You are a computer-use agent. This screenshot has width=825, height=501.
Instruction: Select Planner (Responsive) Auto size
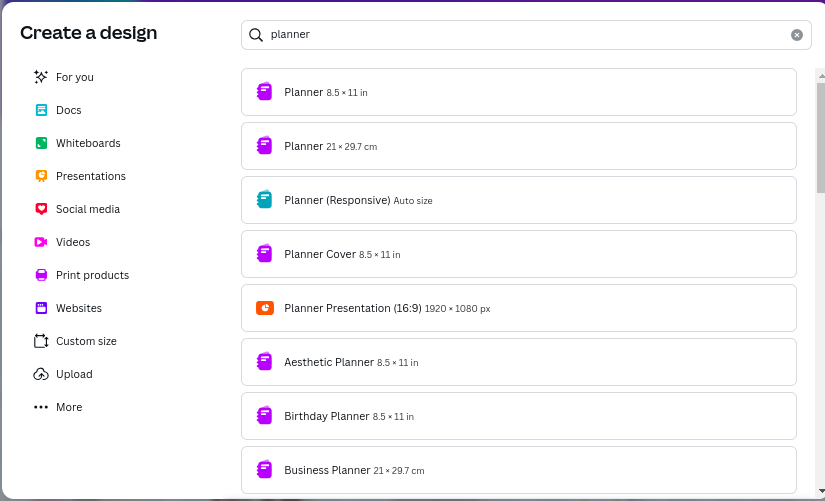coord(519,200)
